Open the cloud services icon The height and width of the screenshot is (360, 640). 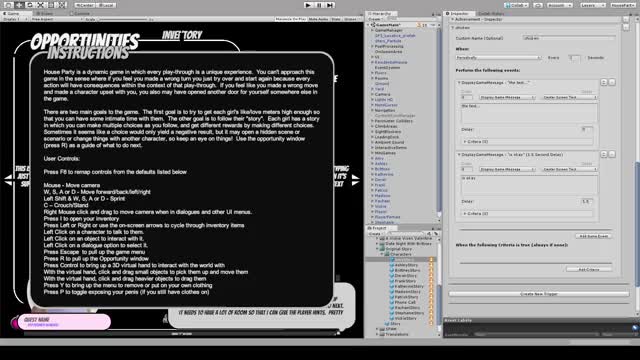(538, 5)
